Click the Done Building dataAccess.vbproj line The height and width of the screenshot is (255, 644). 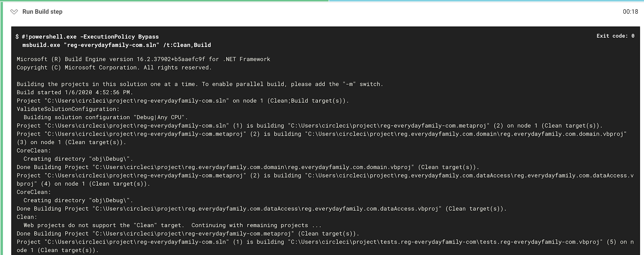(261, 209)
